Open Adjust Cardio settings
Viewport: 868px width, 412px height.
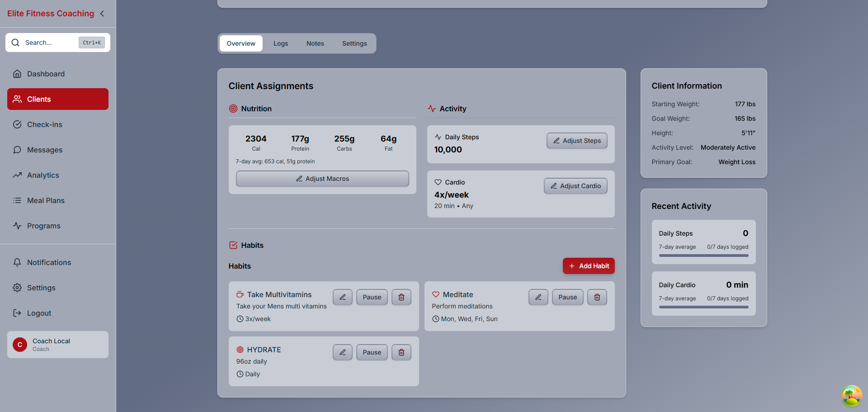tap(576, 186)
